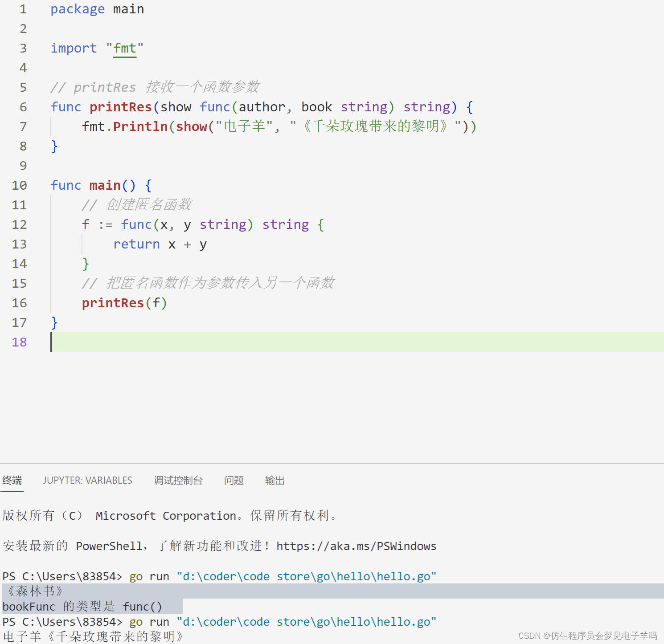Screen dimensions: 664x644
Task: Place cursor on 'package main' line
Action: (97, 9)
